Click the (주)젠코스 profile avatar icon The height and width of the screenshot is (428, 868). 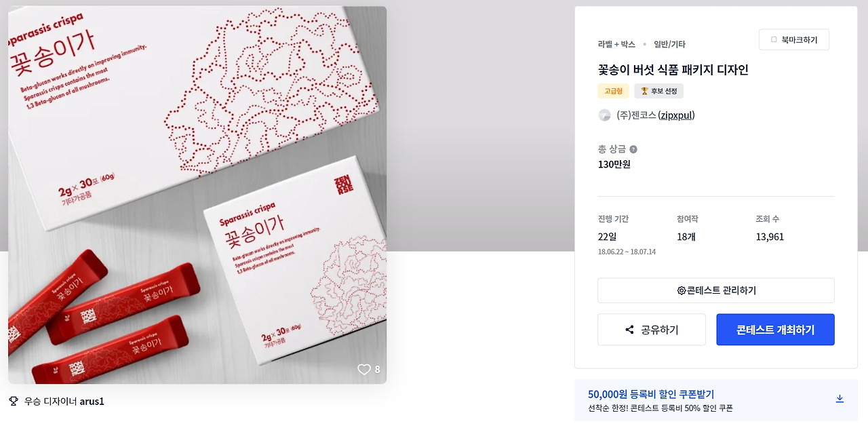(604, 115)
